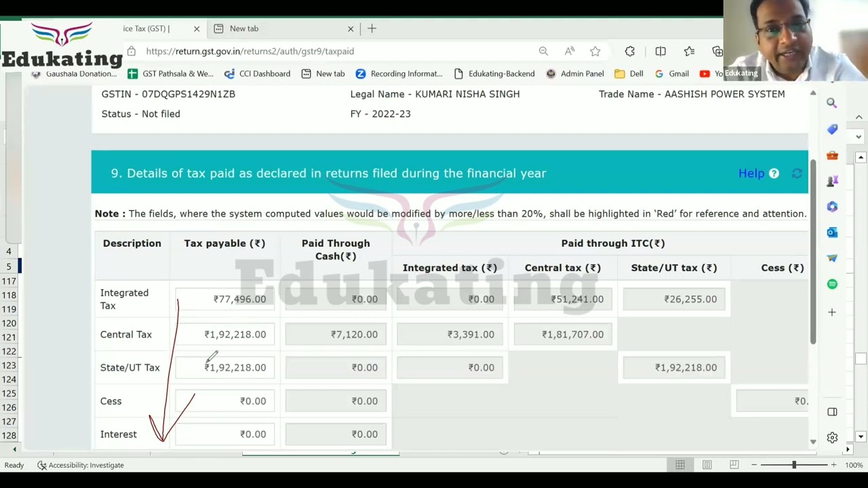Screen dimensions: 868x488
Task: Edit Integrated Tax payable field ₹77,496.00
Action: tap(225, 299)
